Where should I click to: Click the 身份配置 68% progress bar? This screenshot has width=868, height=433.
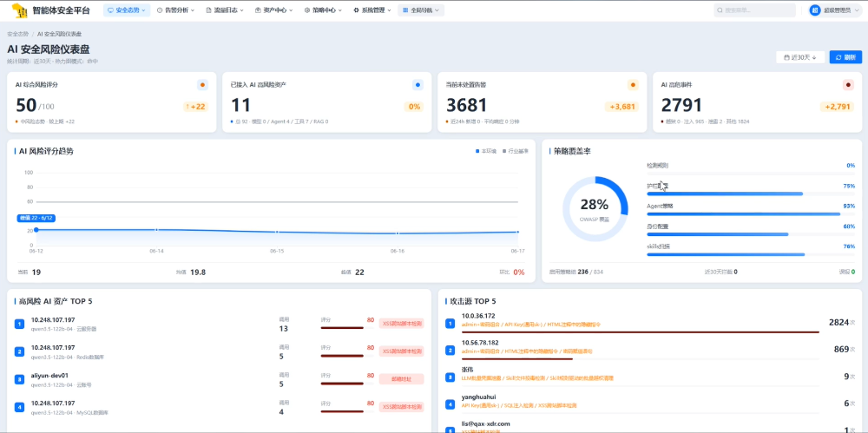(751, 234)
